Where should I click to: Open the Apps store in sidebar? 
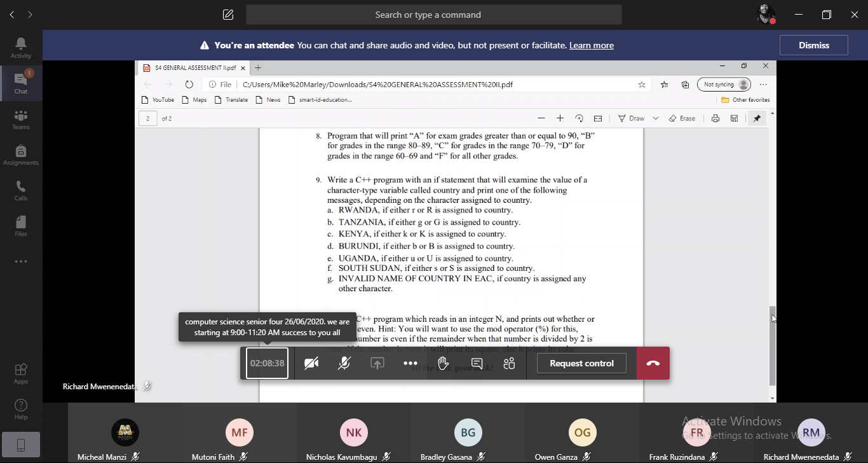[21, 373]
